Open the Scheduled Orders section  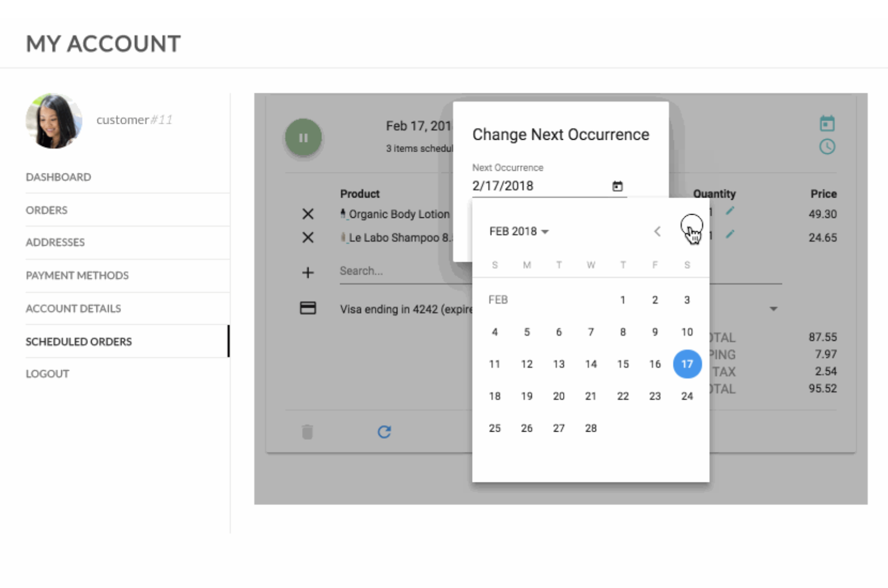[79, 342]
